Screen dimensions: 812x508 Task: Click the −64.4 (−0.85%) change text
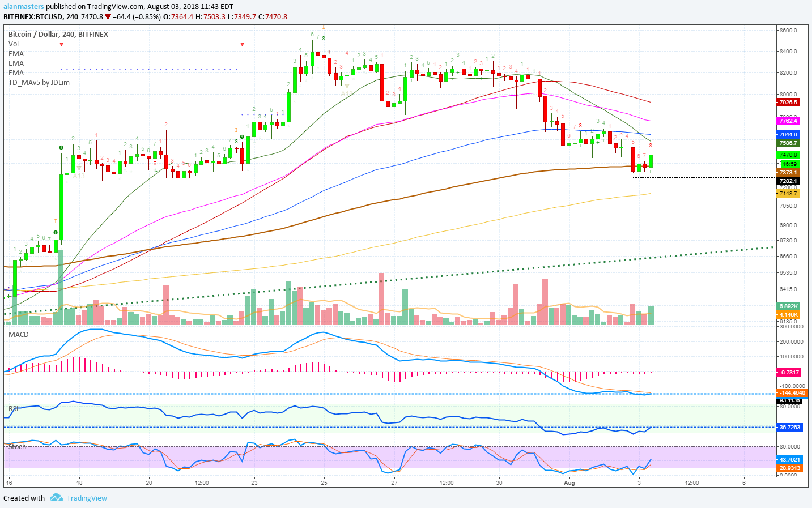pyautogui.click(x=137, y=16)
